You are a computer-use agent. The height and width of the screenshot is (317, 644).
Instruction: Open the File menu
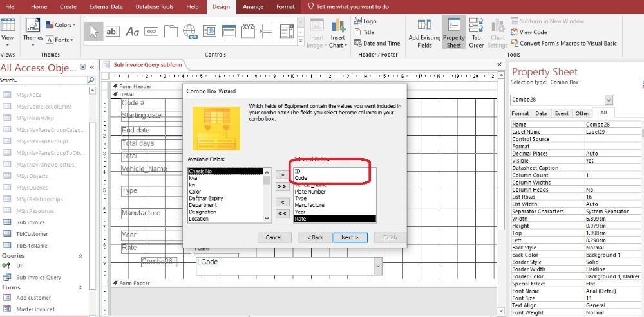(9, 6)
